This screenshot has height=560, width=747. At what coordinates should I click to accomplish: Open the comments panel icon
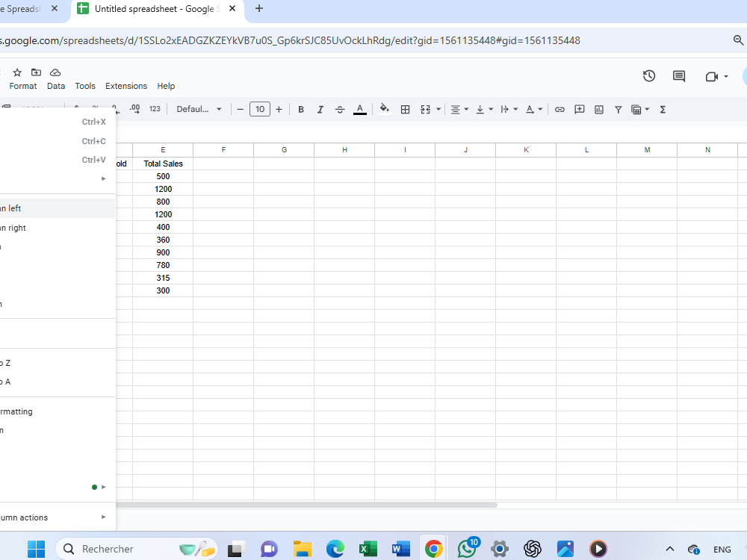click(679, 76)
